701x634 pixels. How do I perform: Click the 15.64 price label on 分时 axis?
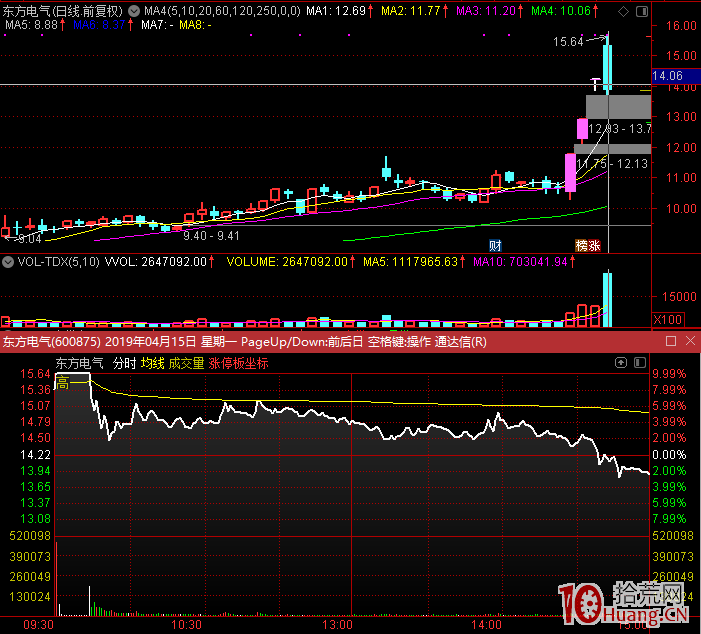click(x=35, y=374)
